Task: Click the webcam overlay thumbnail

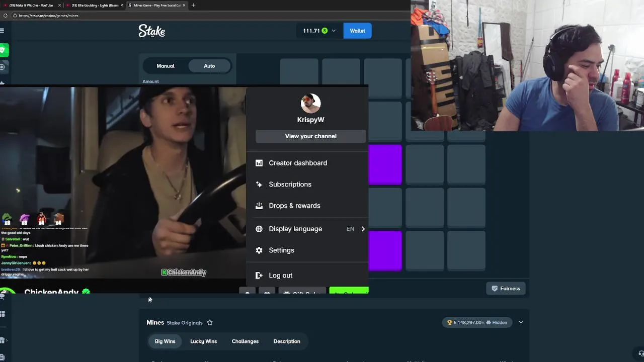Action: click(527, 65)
